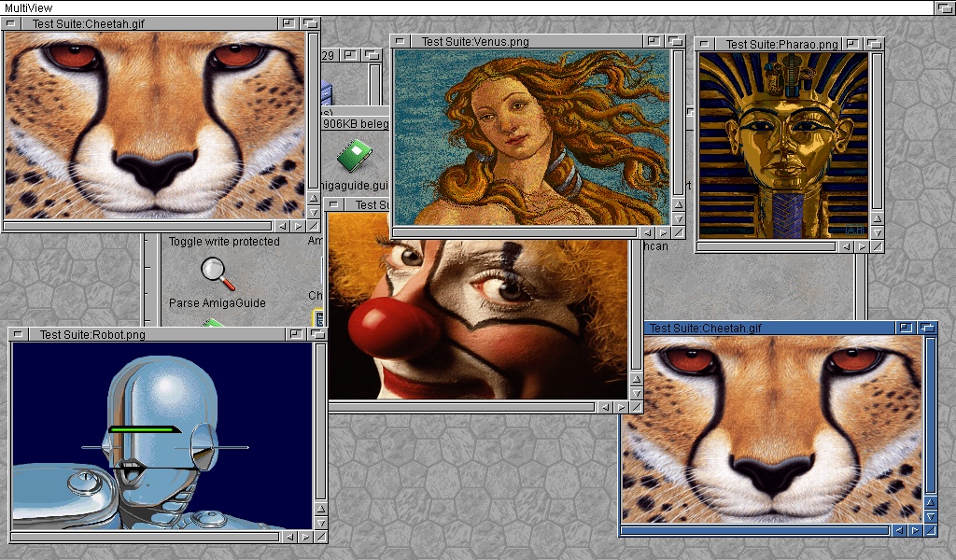This screenshot has width=956, height=560.
Task: Click the left arrow in the clown image window
Action: tap(605, 407)
